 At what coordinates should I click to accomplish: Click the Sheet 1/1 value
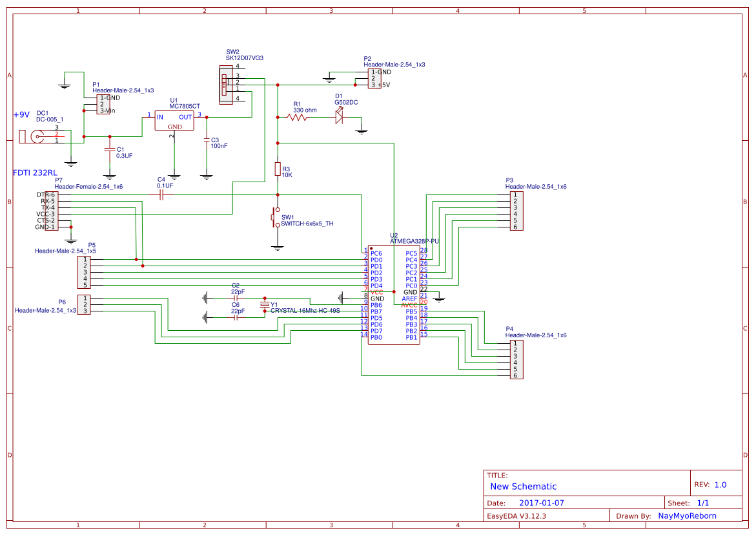pyautogui.click(x=703, y=503)
